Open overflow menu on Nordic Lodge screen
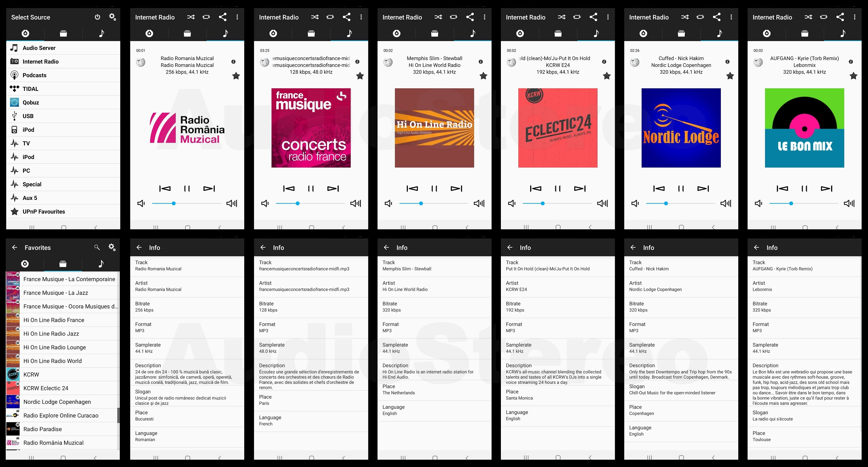Viewport: 868px width, 467px height. point(731,17)
